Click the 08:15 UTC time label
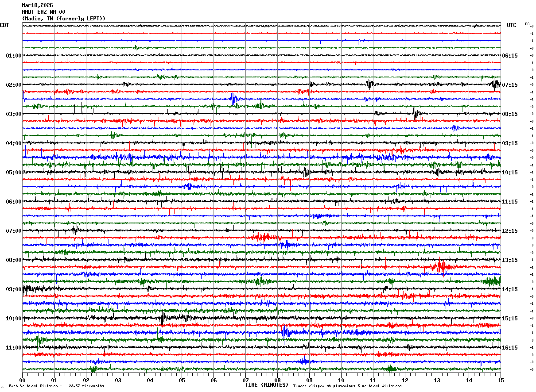Image resolution: width=536 pixels, height=392 pixels. (x=510, y=114)
